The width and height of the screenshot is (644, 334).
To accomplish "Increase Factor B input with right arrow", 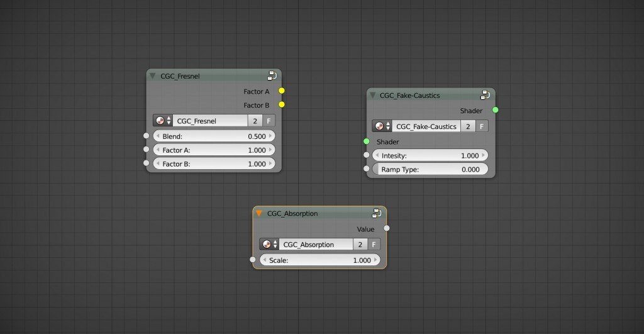I will point(270,164).
